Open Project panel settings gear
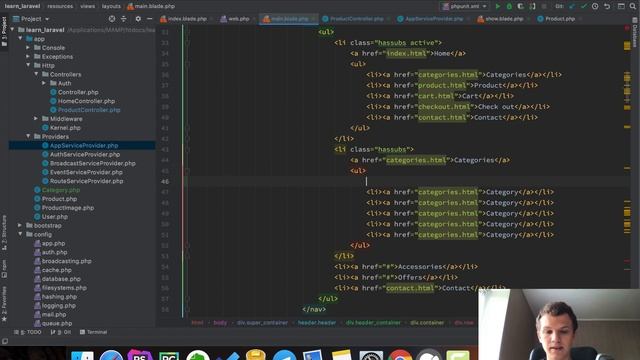The width and height of the screenshot is (640, 360). (138, 19)
